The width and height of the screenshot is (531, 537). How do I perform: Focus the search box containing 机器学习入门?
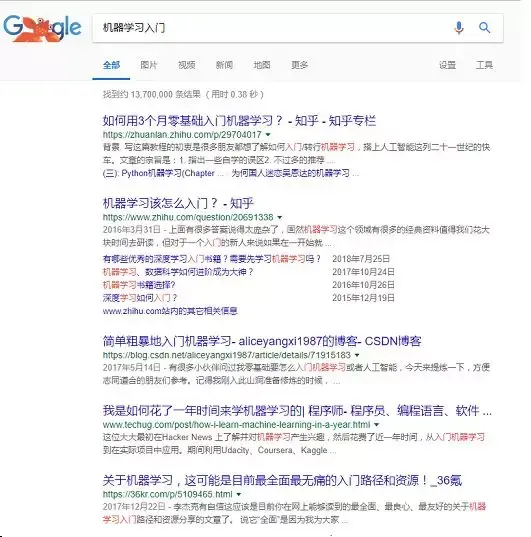(x=298, y=28)
